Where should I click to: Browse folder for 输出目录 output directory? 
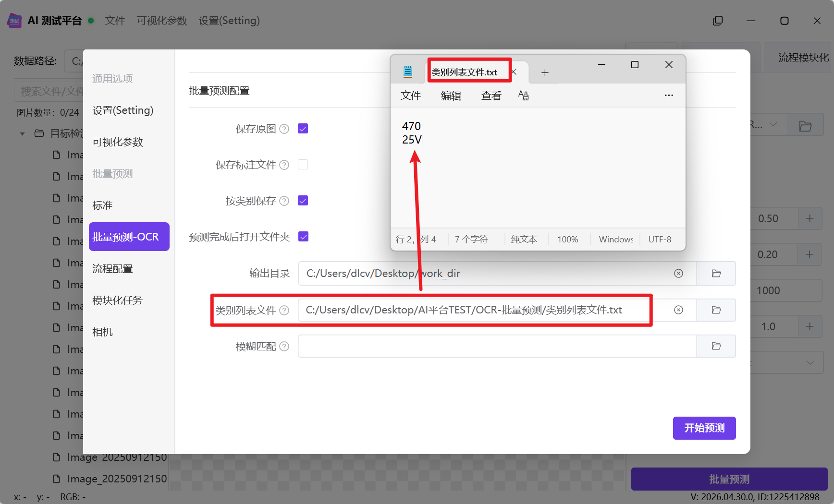716,273
